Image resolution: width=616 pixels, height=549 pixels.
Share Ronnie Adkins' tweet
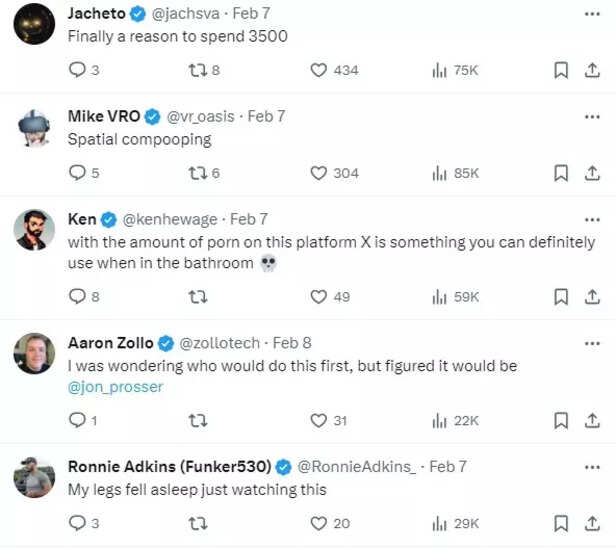pos(591,523)
